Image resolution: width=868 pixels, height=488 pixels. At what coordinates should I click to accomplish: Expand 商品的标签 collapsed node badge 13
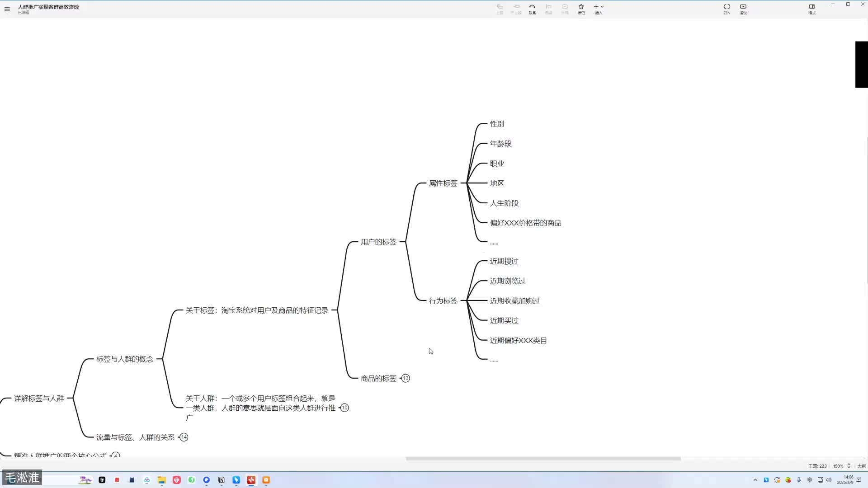[x=406, y=378]
